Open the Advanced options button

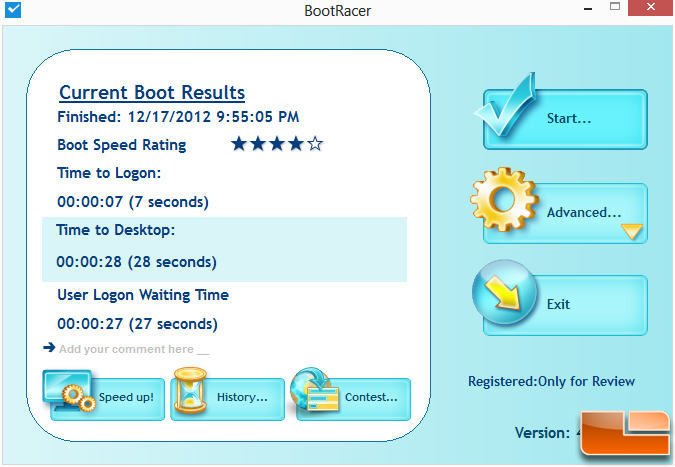coord(565,213)
